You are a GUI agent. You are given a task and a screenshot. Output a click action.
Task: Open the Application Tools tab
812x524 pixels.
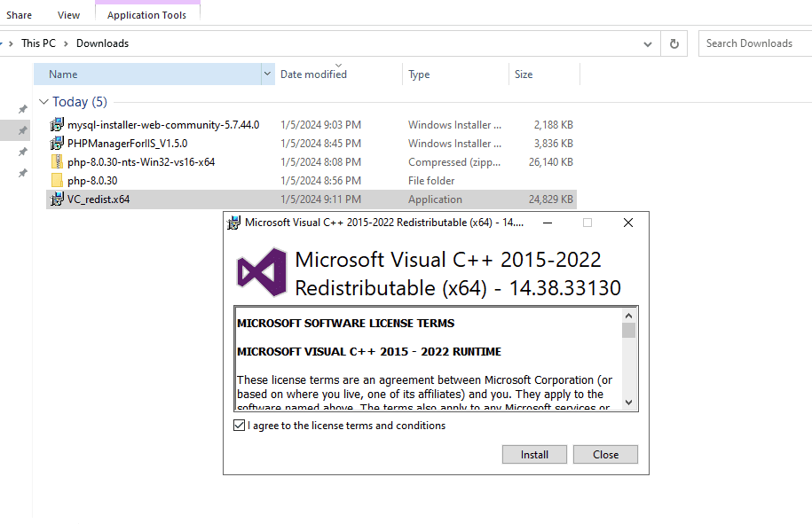[x=147, y=15]
